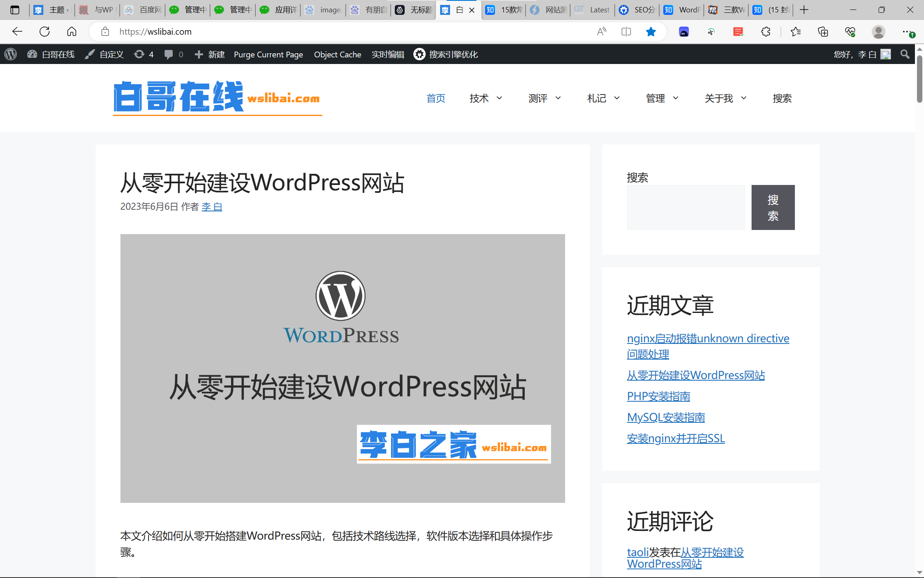Image resolution: width=924 pixels, height=578 pixels.
Task: Toggle split screen view icon
Action: coord(626,32)
